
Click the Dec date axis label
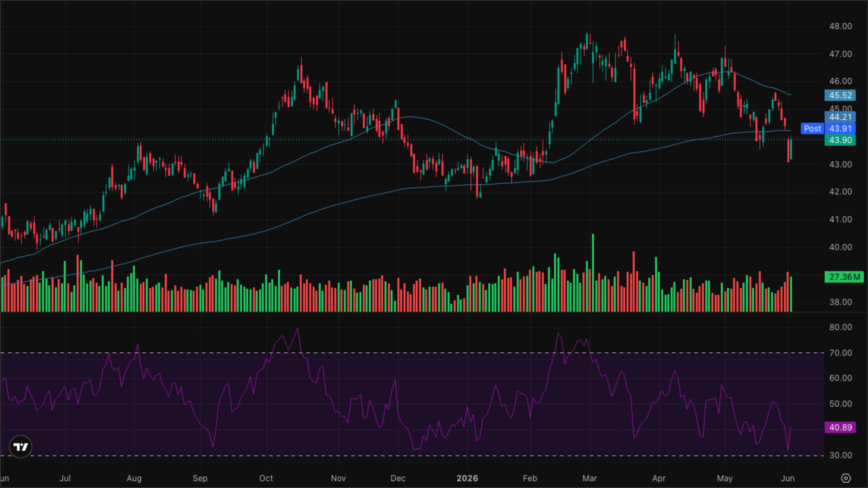click(398, 478)
